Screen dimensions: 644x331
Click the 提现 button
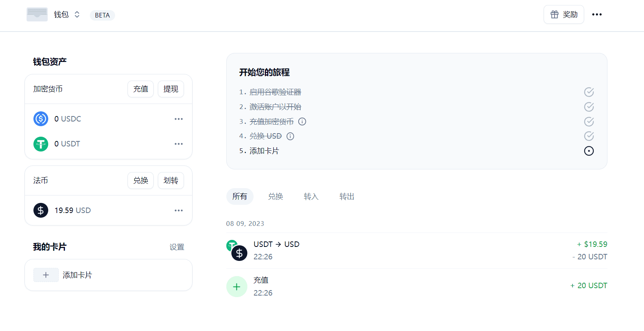pyautogui.click(x=171, y=89)
